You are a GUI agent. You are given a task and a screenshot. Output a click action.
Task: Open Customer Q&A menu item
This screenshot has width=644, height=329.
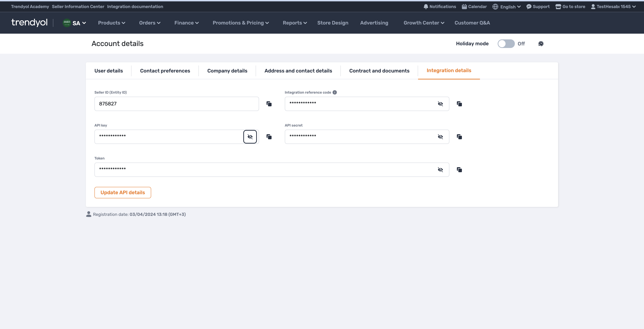tap(472, 23)
